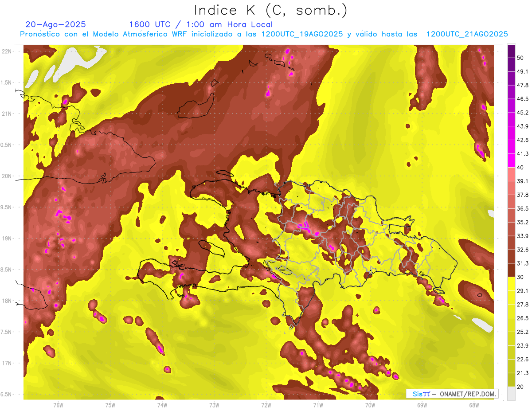
Task: Click the "73W" longitude label
Action: click(x=214, y=405)
